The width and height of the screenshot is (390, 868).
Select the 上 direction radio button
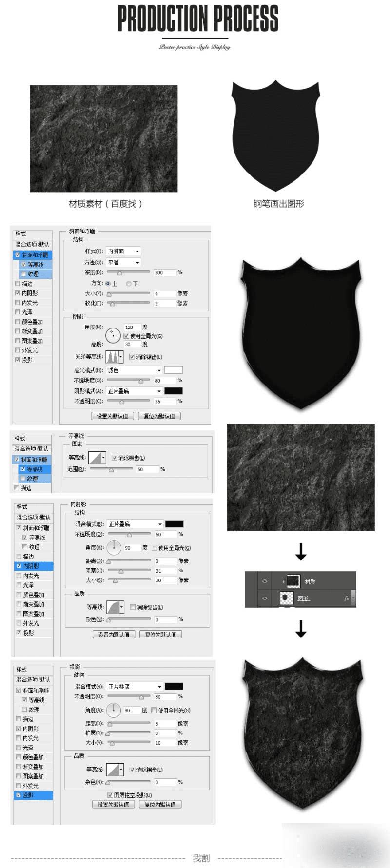[x=108, y=283]
